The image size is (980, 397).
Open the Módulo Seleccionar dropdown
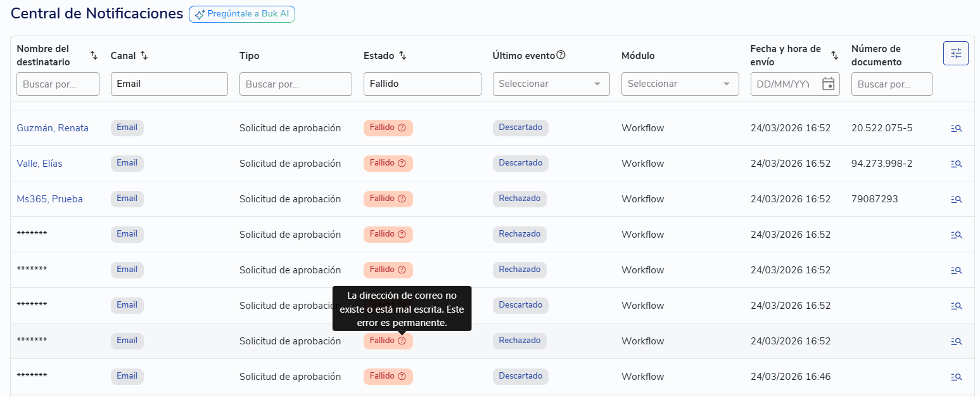[x=680, y=84]
